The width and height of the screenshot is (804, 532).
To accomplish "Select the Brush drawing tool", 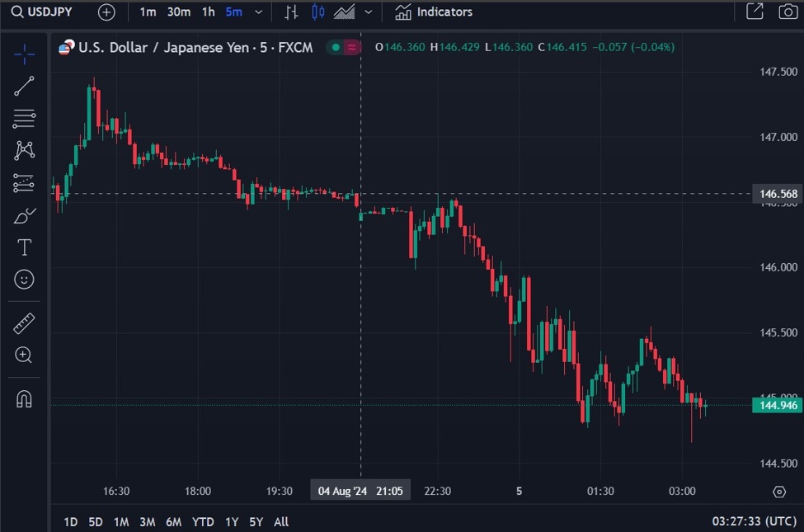I will (24, 214).
